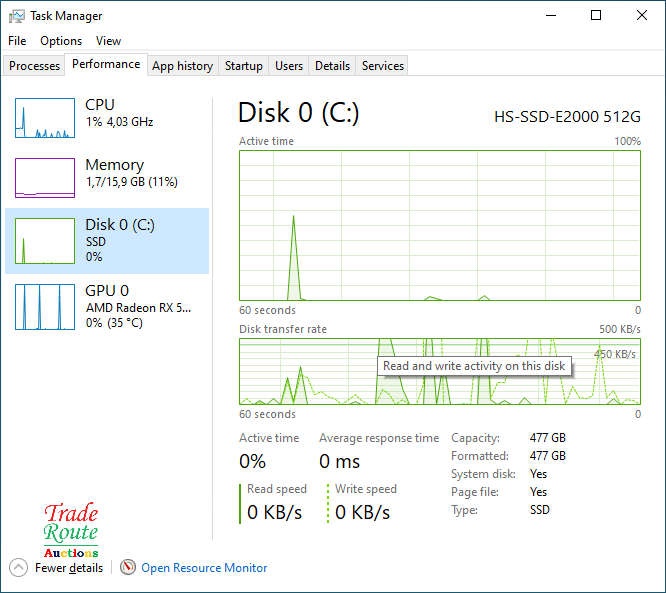
Task: Open the Services tab
Action: point(383,66)
